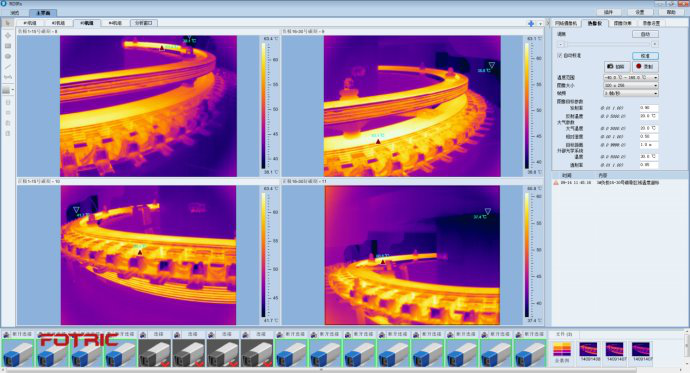The height and width of the screenshot is (373, 690).
Task: Click the blue plus icon above thermal views
Action: point(531,24)
